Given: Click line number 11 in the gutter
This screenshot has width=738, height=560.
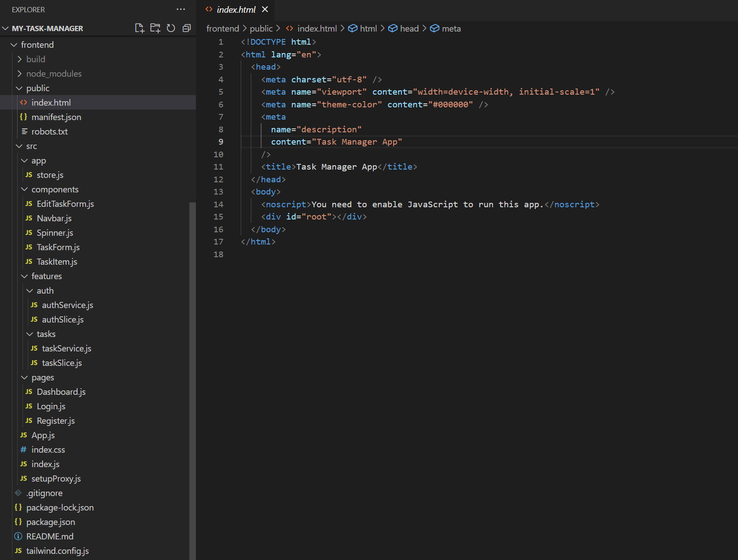Looking at the screenshot, I should tap(218, 167).
